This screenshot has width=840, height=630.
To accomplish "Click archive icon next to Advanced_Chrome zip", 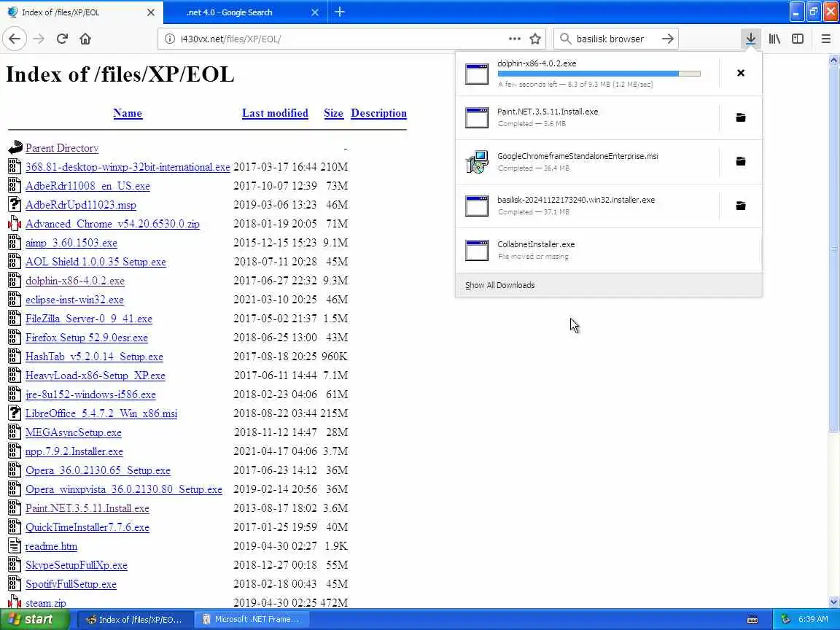I will coord(15,224).
